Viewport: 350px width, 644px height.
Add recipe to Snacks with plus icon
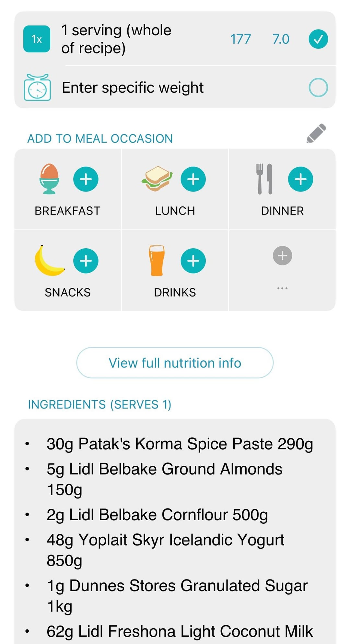[86, 261]
